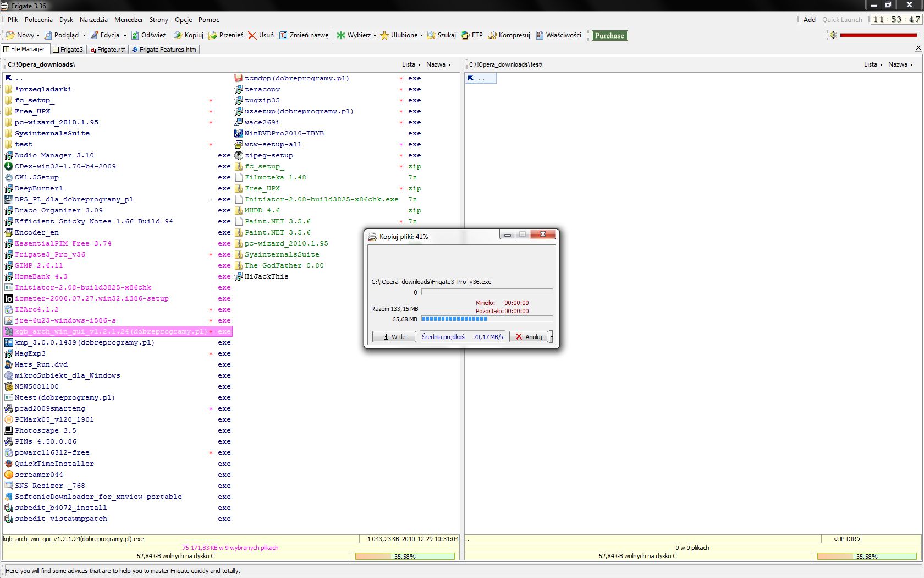Click Add next to Quick Launch
Viewport: 924px width, 578px height.
tap(809, 20)
